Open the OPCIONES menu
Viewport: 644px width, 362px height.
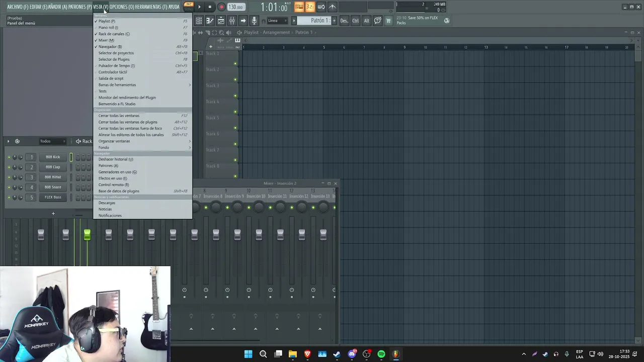[x=122, y=7]
